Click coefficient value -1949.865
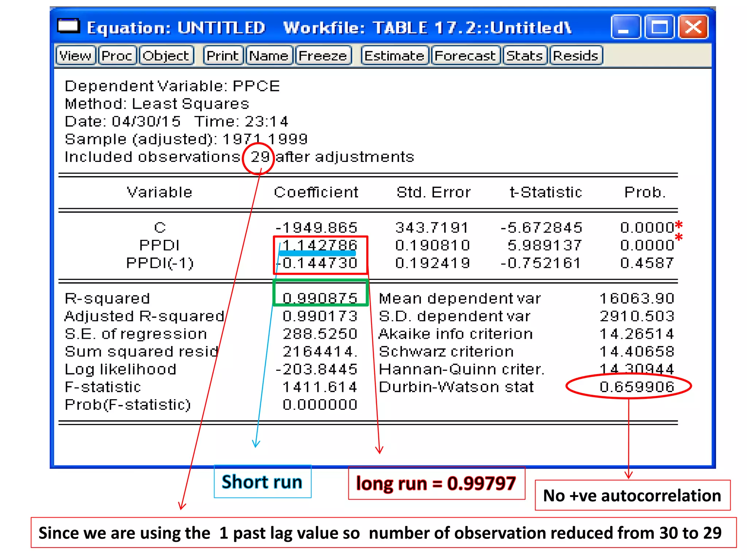 [317, 228]
